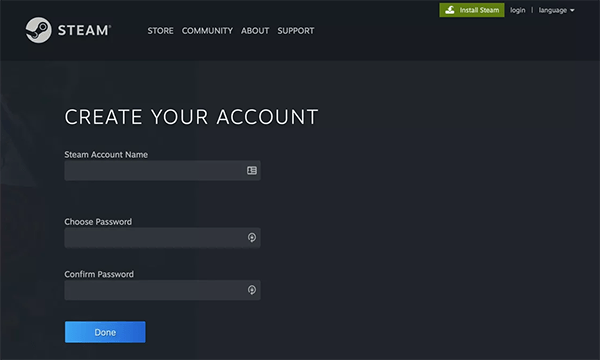
Task: Focus the Steam Account Name field
Action: pyautogui.click(x=162, y=171)
